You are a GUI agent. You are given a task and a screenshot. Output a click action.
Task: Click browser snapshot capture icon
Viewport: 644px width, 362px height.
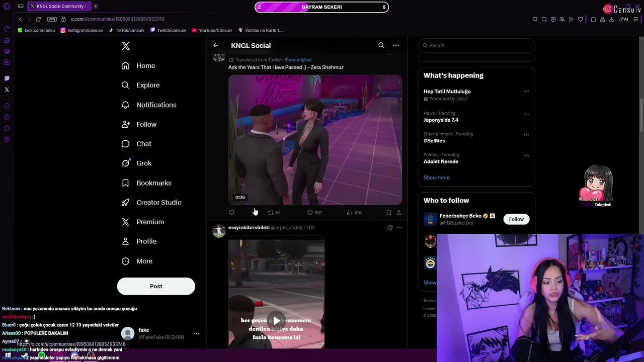pyautogui.click(x=544, y=19)
